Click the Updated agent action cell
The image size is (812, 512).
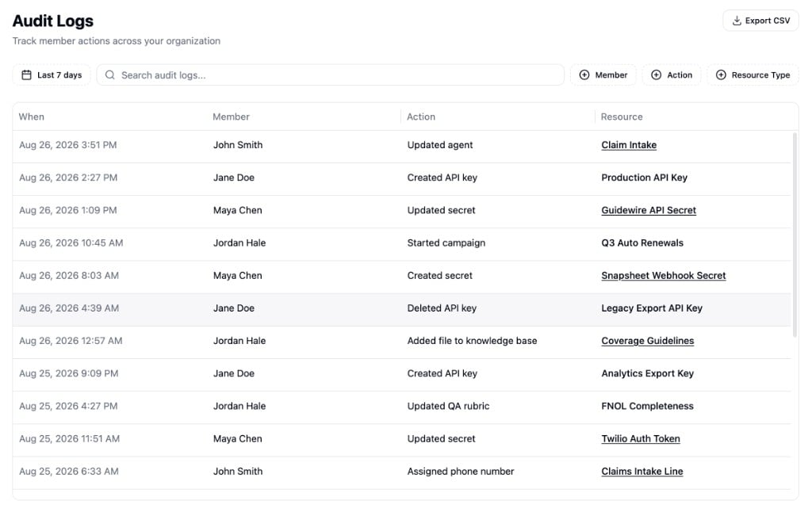coord(439,146)
